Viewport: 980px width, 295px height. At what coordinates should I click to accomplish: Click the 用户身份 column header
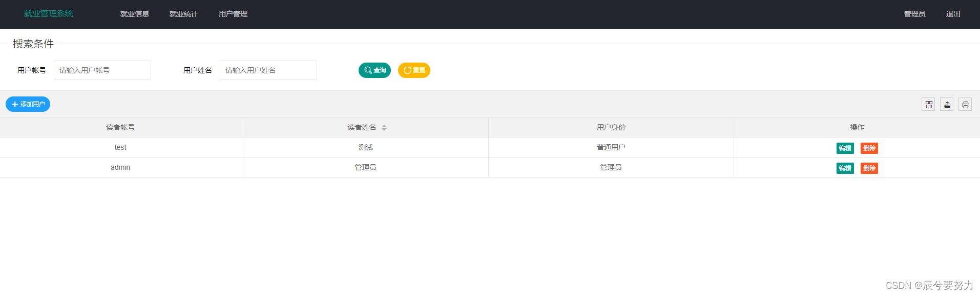(611, 127)
